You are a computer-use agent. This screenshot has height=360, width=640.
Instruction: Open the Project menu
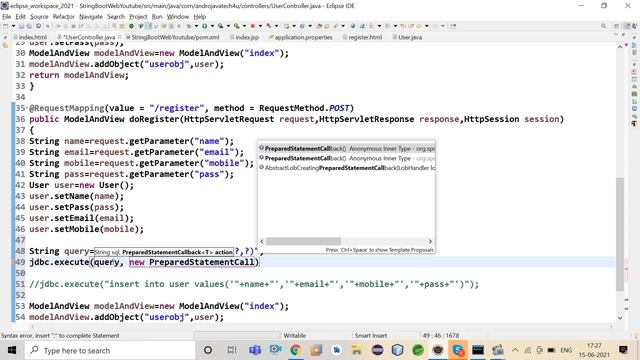[x=138, y=17]
